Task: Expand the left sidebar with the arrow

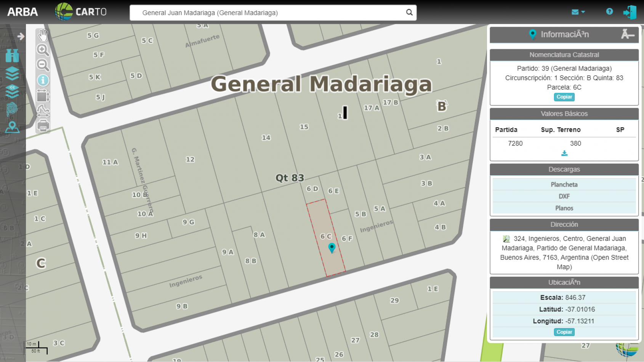Action: click(21, 36)
